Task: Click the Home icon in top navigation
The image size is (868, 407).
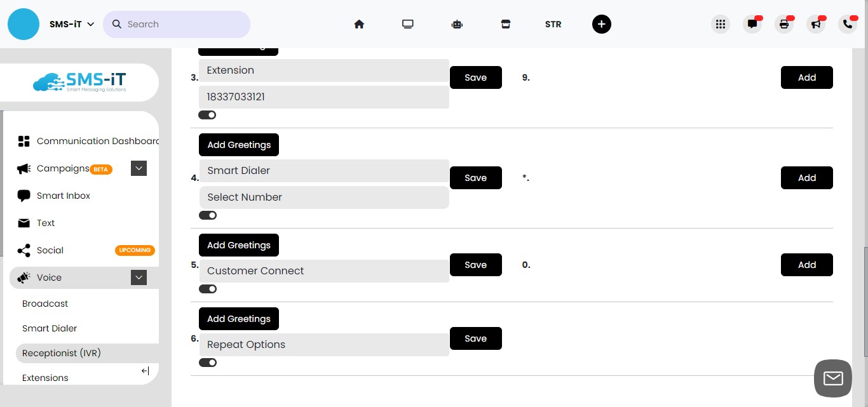Action: point(359,23)
